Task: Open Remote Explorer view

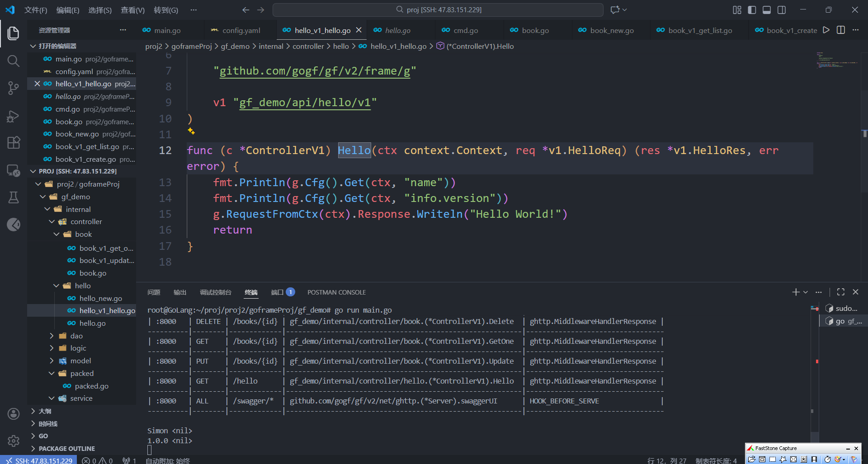Action: pyautogui.click(x=14, y=170)
